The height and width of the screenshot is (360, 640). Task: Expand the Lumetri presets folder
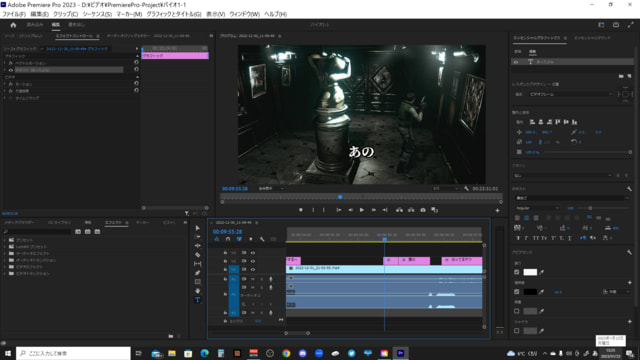[x=5, y=247]
